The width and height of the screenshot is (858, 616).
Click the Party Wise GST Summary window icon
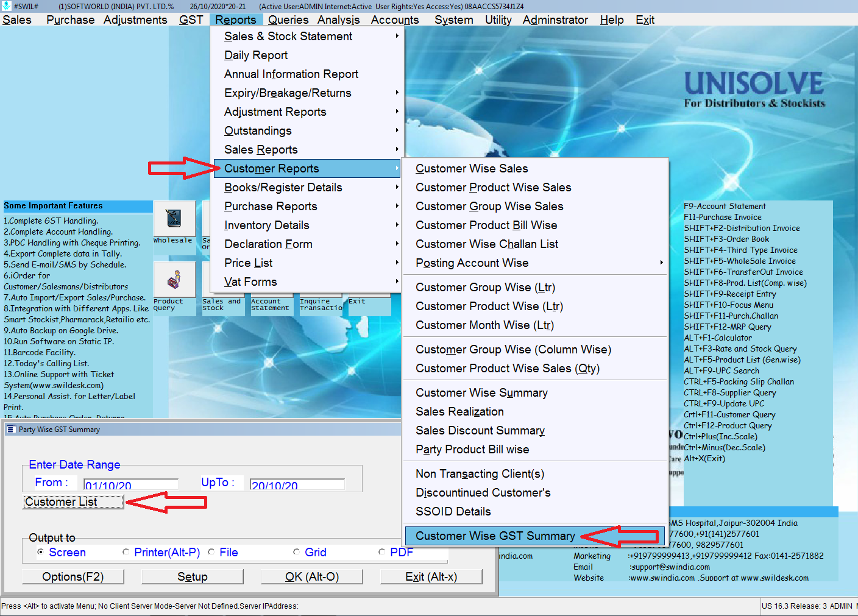(x=10, y=430)
